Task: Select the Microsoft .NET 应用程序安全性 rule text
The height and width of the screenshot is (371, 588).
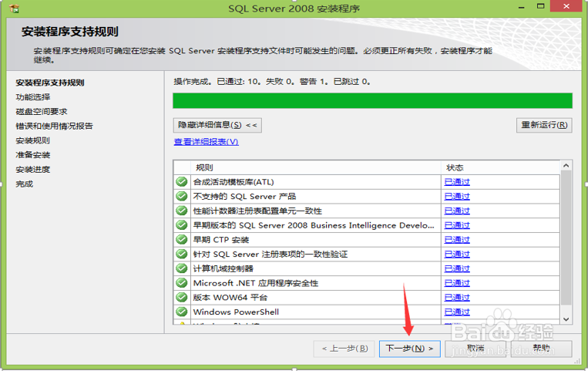Action: point(256,283)
